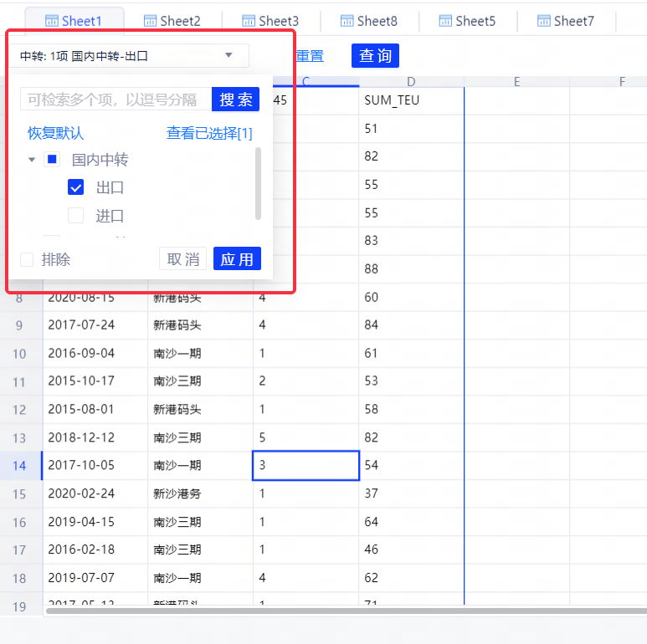Open the 中转 filter dropdown arrow

coord(229,56)
